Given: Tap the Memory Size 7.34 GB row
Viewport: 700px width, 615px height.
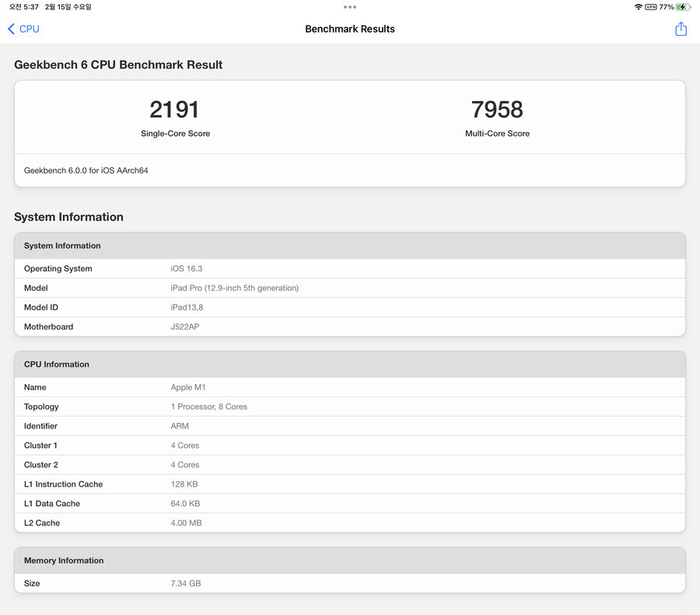Looking at the screenshot, I should (349, 583).
